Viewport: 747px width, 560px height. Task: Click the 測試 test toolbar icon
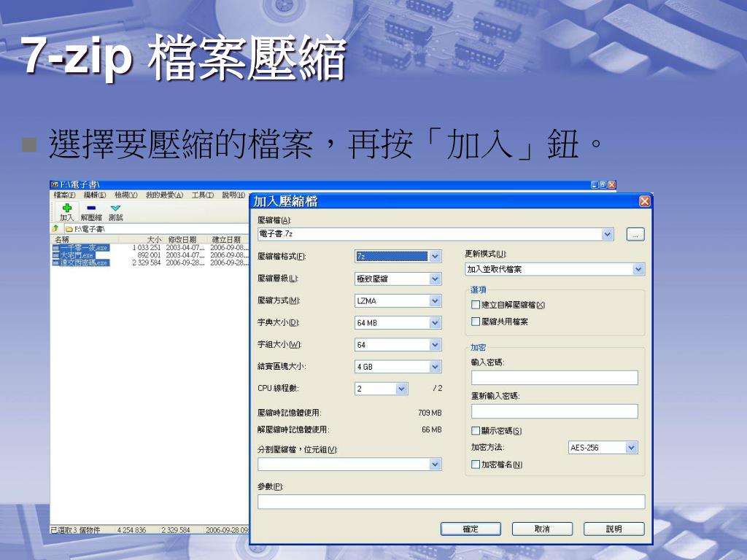point(115,212)
